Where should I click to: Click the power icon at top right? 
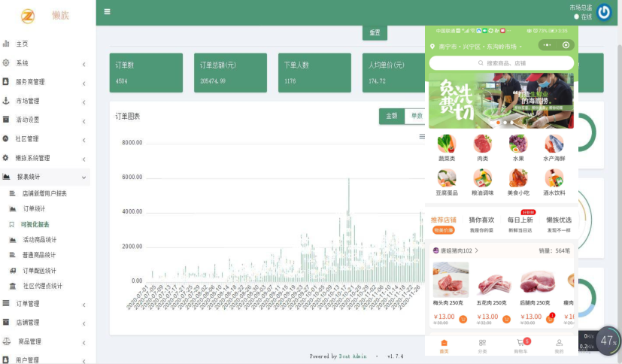click(x=604, y=12)
